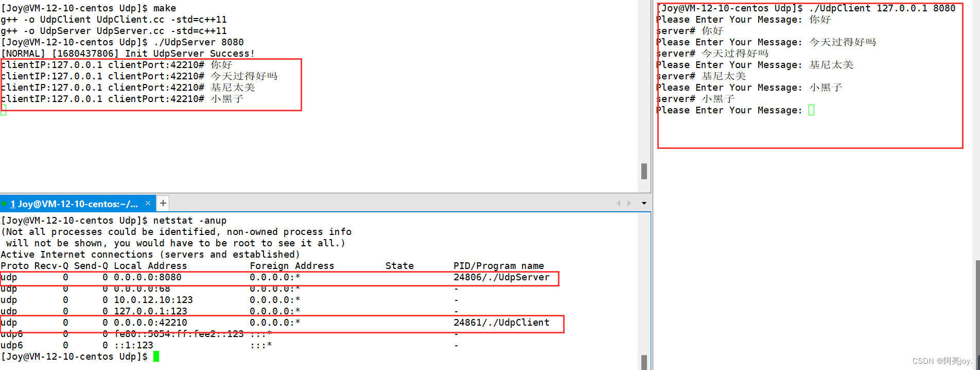Click 'server# 小黑子' echo line
980x370 pixels.
coord(696,99)
